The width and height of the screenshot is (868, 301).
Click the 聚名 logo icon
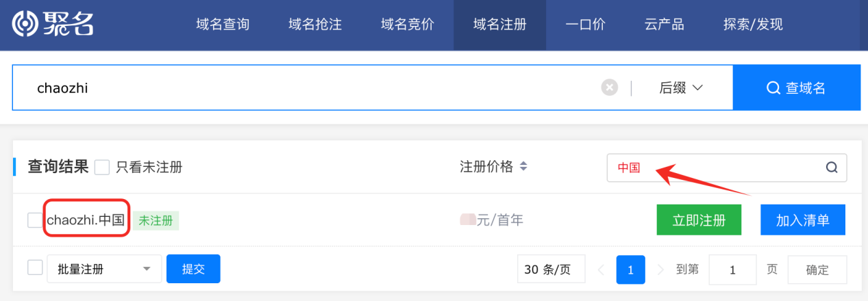pyautogui.click(x=25, y=24)
